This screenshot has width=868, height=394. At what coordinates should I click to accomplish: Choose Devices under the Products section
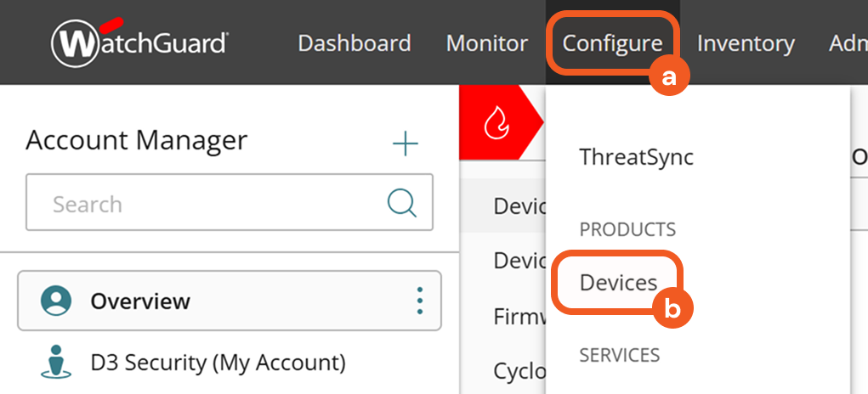618,283
